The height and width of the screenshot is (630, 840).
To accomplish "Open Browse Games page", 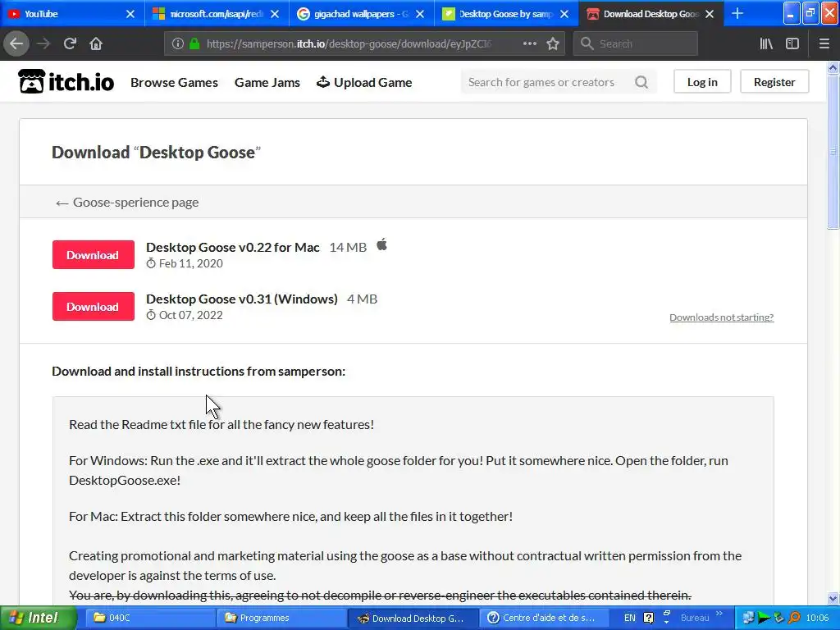I will [x=174, y=83].
